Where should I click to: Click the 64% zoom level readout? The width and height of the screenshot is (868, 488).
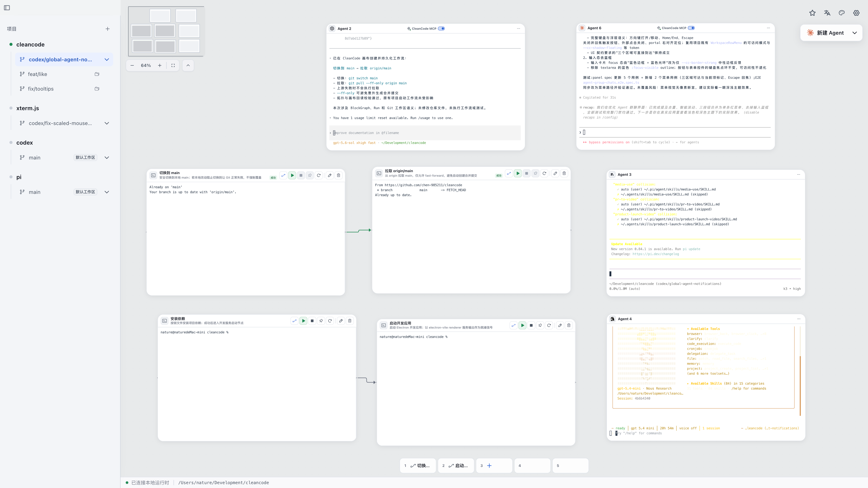146,65
